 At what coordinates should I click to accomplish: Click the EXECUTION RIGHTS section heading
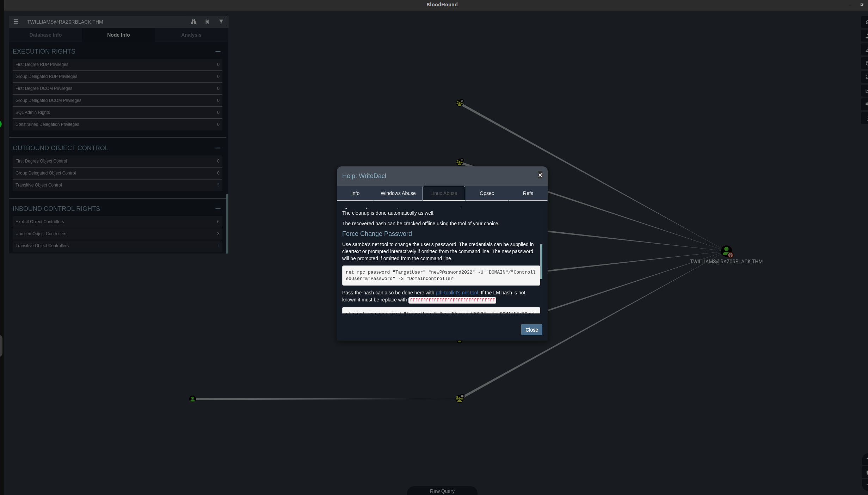pos(44,51)
